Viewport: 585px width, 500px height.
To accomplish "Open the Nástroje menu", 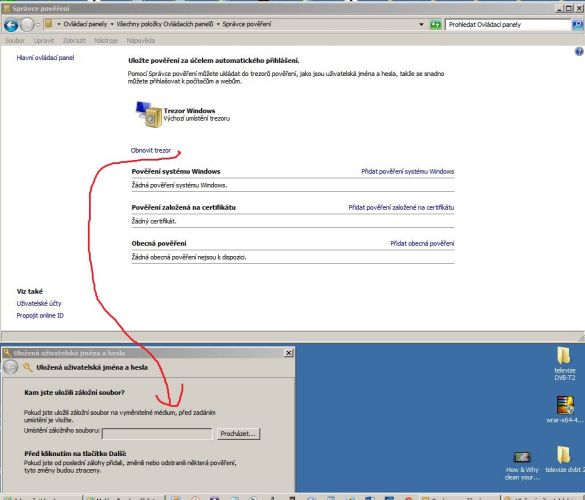I will (106, 40).
